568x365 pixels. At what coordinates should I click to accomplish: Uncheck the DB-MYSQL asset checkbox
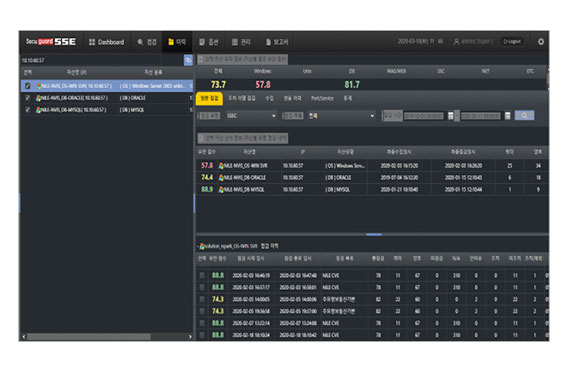pos(28,110)
